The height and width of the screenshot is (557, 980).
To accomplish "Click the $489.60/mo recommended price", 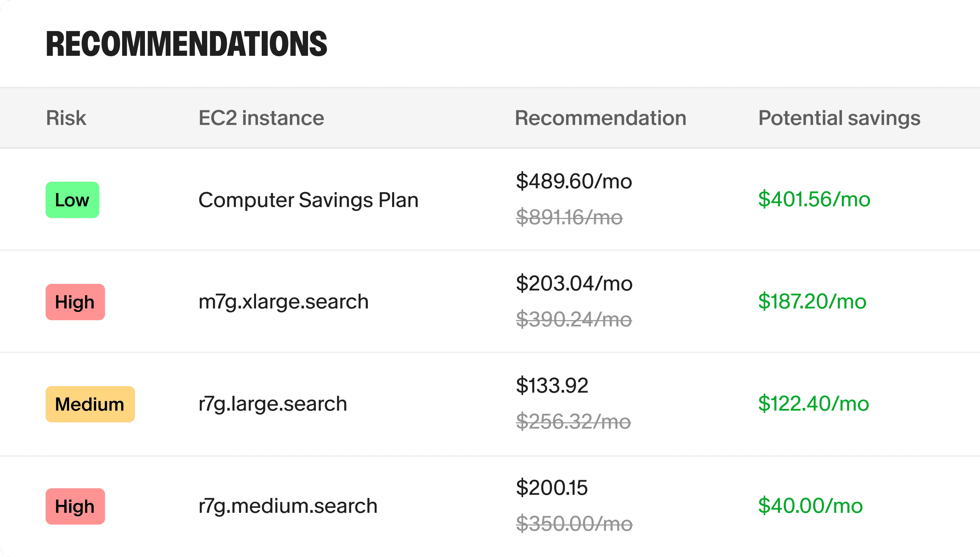I will (x=574, y=181).
